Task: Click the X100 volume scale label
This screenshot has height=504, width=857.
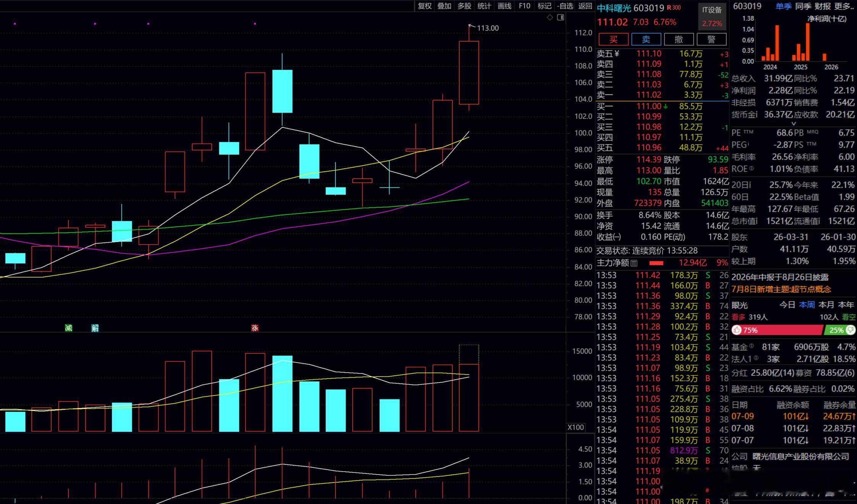Action: (575, 427)
